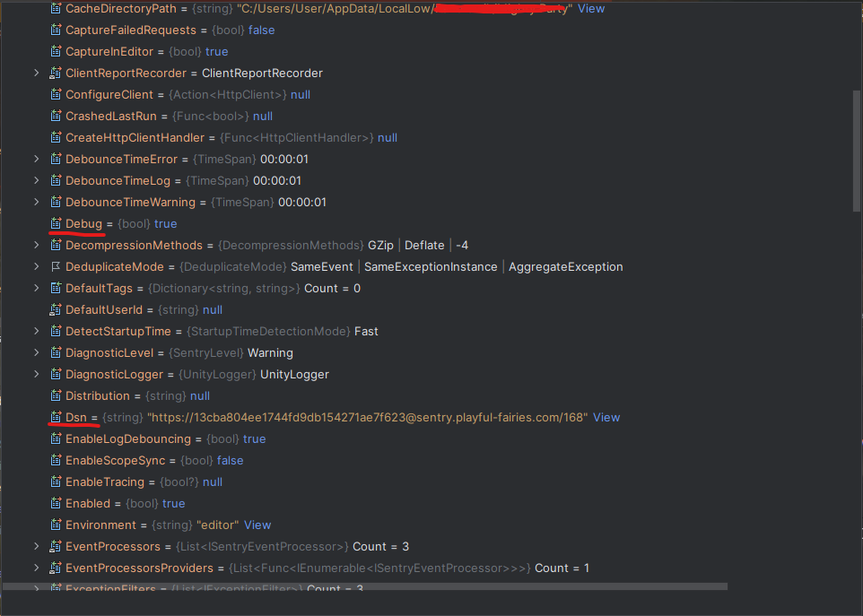Expand the ClientReportRecorder node
863x616 pixels.
(x=36, y=73)
